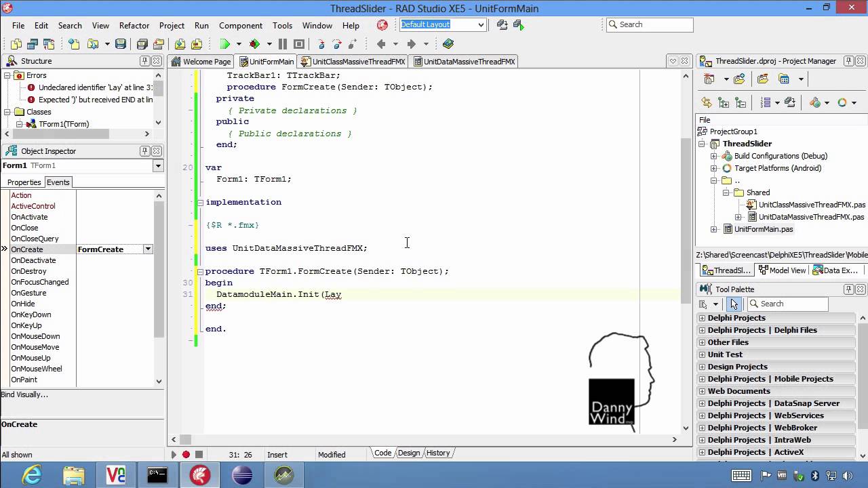Viewport: 868px width, 488px height.
Task: Expand the UnitFormMain.pas project node
Action: [x=713, y=229]
